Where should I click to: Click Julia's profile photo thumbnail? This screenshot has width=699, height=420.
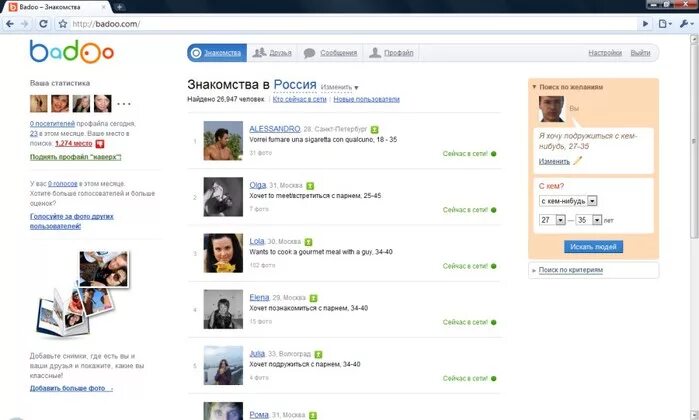(223, 365)
